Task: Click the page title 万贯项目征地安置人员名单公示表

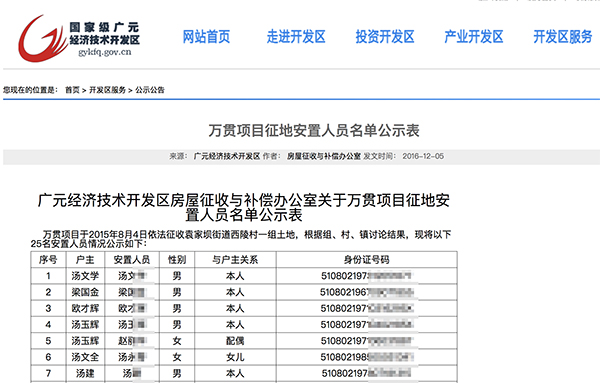Action: click(314, 130)
